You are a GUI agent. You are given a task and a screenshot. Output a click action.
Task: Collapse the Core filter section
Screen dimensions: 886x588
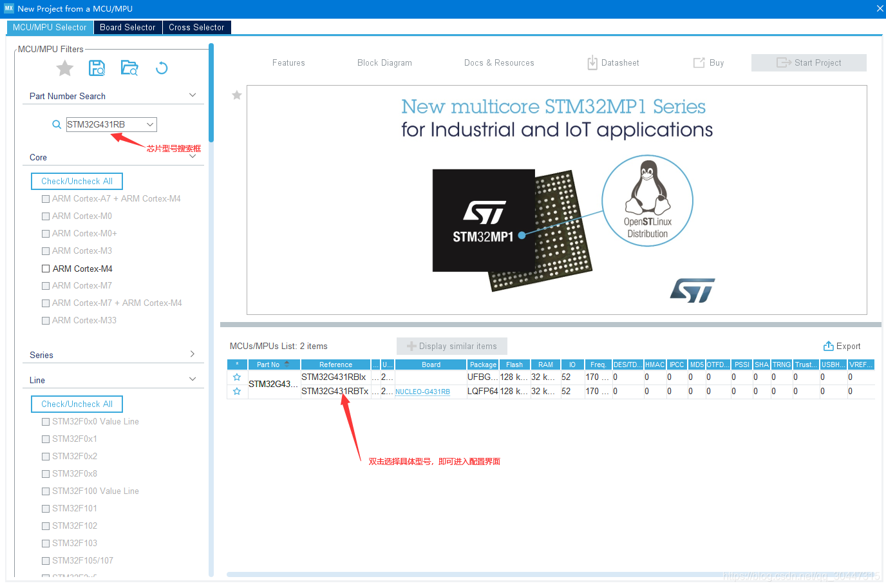click(x=193, y=156)
